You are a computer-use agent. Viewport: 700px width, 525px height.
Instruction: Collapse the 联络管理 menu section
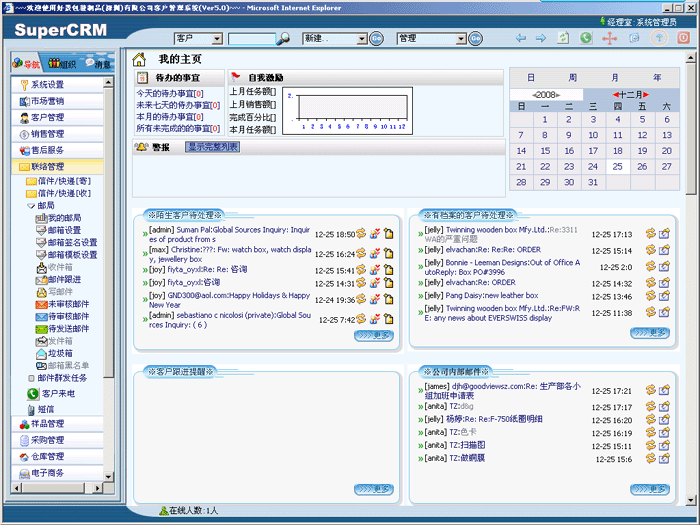(x=57, y=167)
